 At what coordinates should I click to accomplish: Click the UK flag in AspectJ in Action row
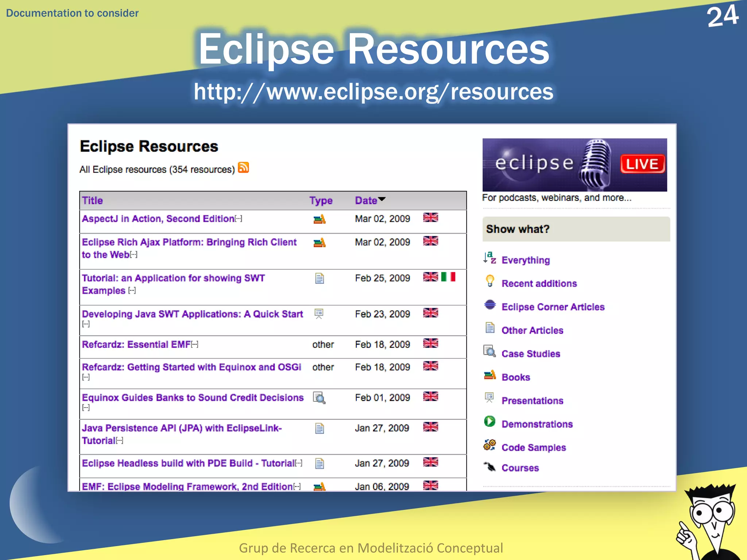pyautogui.click(x=430, y=217)
